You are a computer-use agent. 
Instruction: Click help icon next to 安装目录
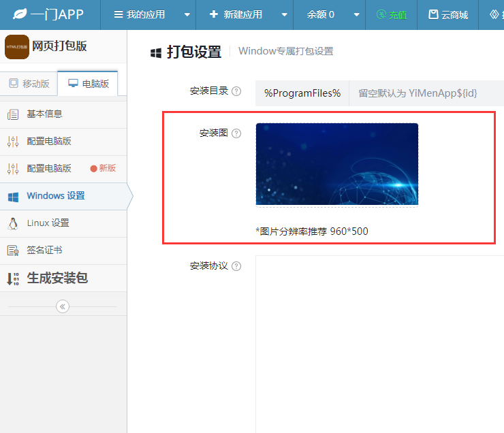coord(236,91)
